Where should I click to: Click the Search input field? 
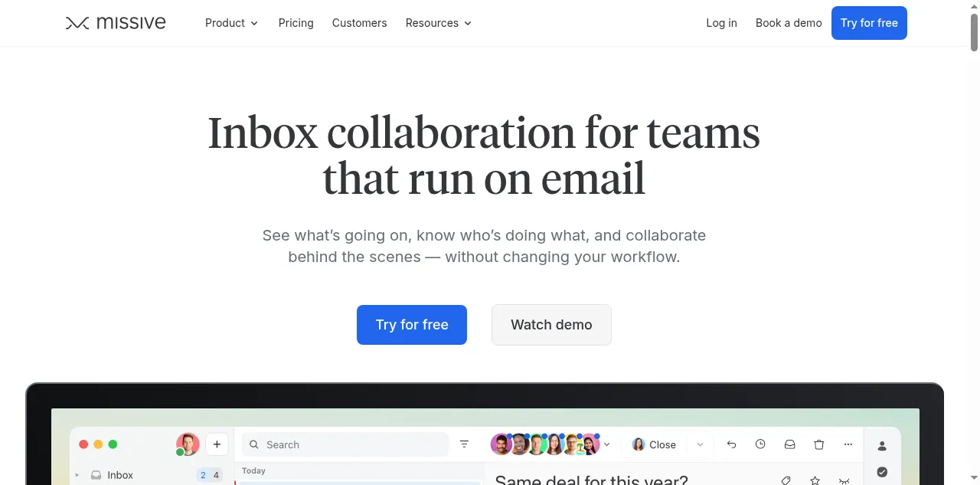click(x=345, y=444)
